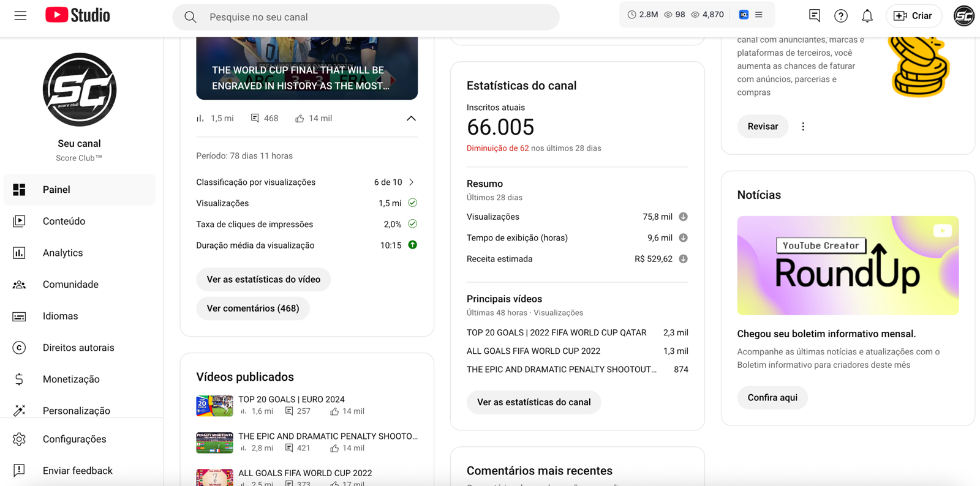Click the Ver as estatísticas do vídeo button
Image resolution: width=980 pixels, height=486 pixels.
pos(263,280)
